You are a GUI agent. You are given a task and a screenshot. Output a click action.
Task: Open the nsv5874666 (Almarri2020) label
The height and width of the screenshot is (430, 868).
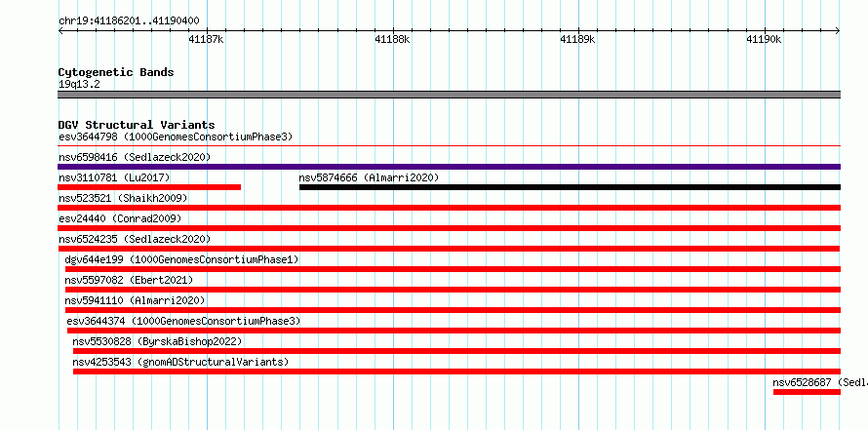(x=369, y=177)
